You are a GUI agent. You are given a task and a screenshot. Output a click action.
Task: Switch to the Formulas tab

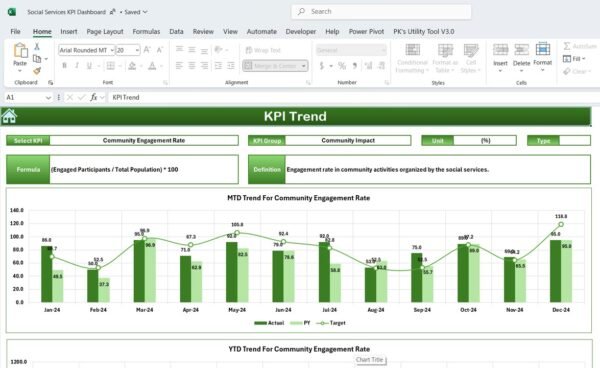click(x=146, y=31)
